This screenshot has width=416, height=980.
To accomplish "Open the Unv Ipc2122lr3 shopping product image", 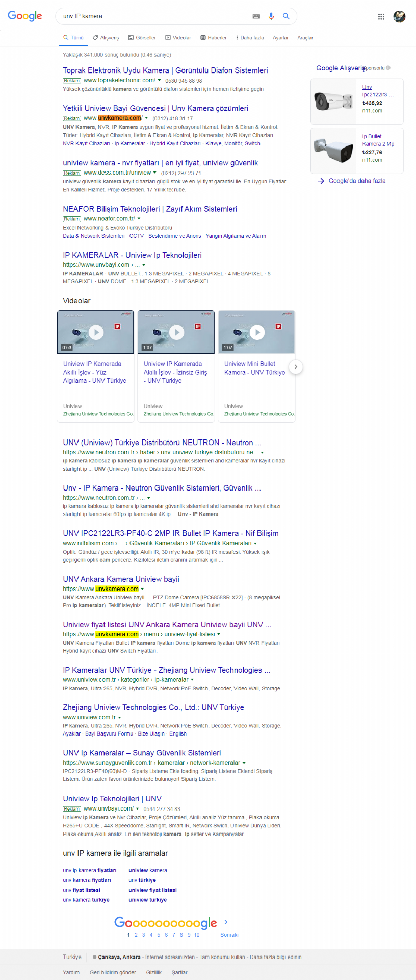I will (x=334, y=101).
